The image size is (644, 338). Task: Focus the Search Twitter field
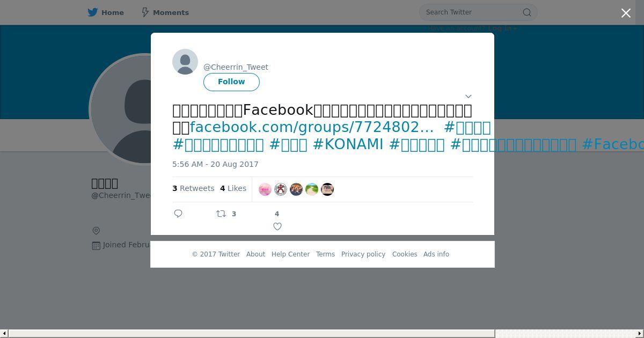tap(472, 12)
